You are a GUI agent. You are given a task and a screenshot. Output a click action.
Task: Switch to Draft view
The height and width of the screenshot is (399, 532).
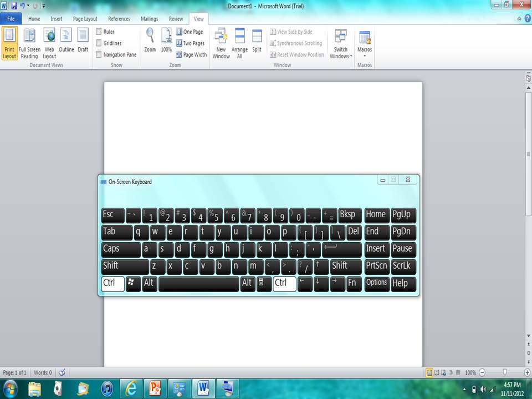click(x=83, y=40)
